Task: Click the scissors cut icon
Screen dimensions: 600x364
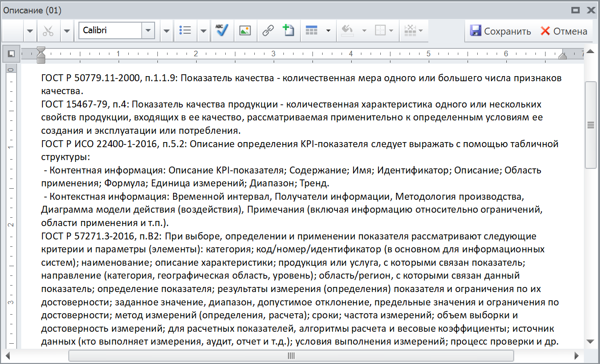Action: (48, 31)
